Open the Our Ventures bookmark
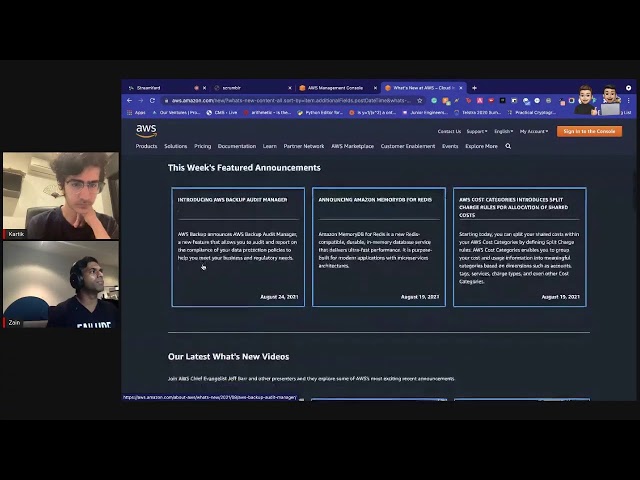 pyautogui.click(x=176, y=112)
